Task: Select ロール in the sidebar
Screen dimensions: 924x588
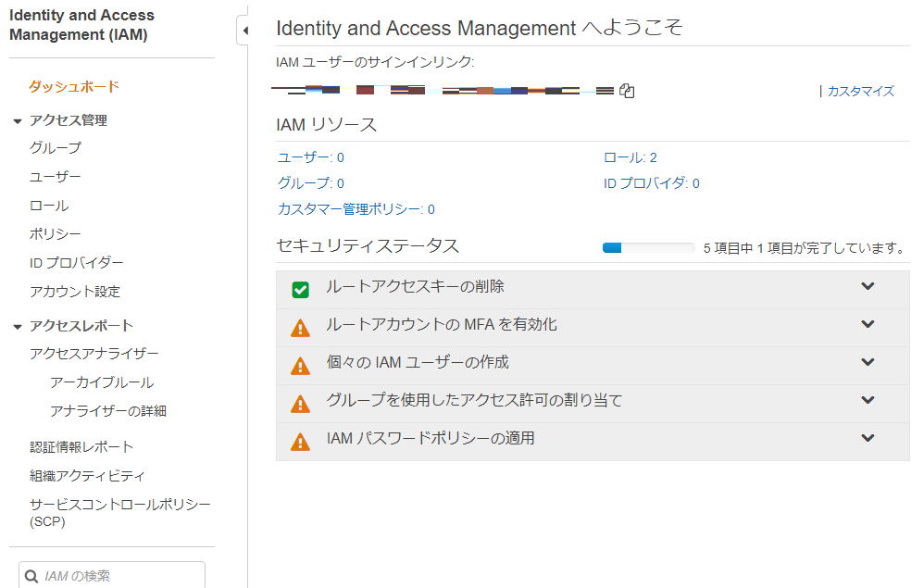Action: pyautogui.click(x=49, y=206)
